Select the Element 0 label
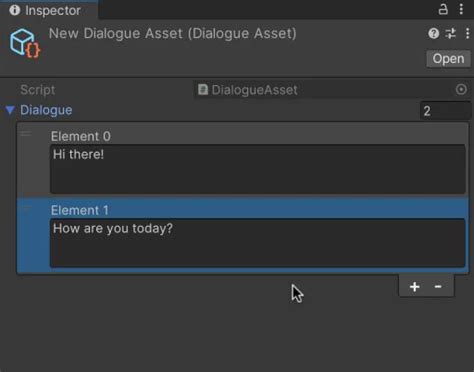The image size is (474, 372). pos(81,136)
